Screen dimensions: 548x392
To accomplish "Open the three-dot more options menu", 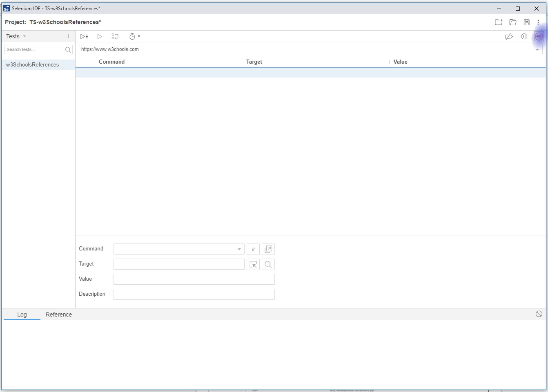I will [x=538, y=22].
